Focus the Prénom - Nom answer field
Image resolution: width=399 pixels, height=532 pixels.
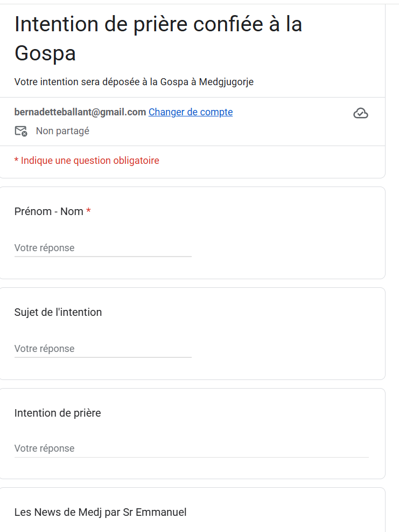pos(103,248)
